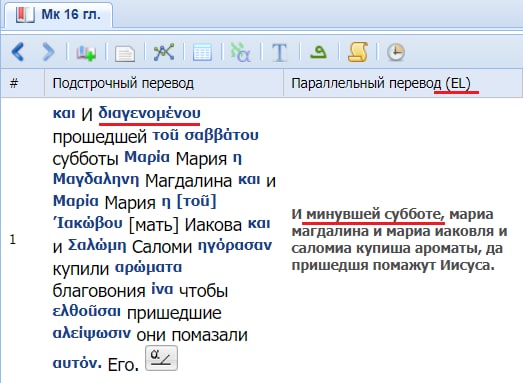This screenshot has height=383, width=523.
Task: Open the yellow scroll icon
Action: pyautogui.click(x=358, y=52)
